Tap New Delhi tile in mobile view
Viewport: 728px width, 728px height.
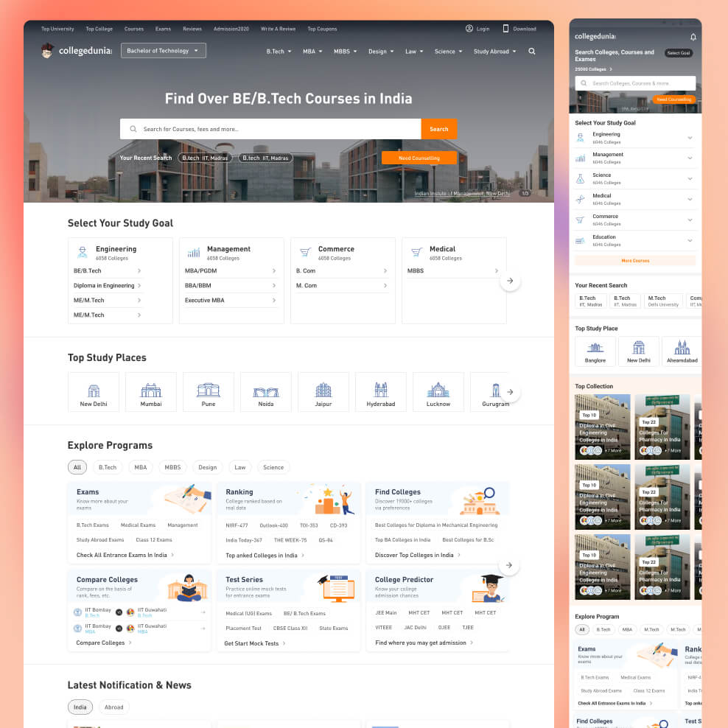(638, 351)
